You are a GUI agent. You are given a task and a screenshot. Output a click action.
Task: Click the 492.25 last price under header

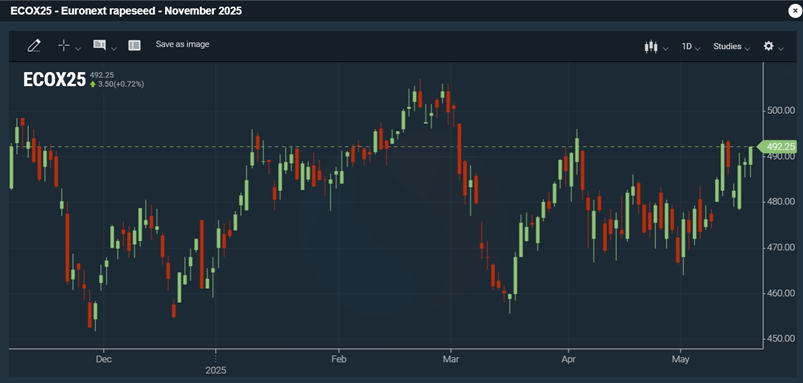pos(101,75)
